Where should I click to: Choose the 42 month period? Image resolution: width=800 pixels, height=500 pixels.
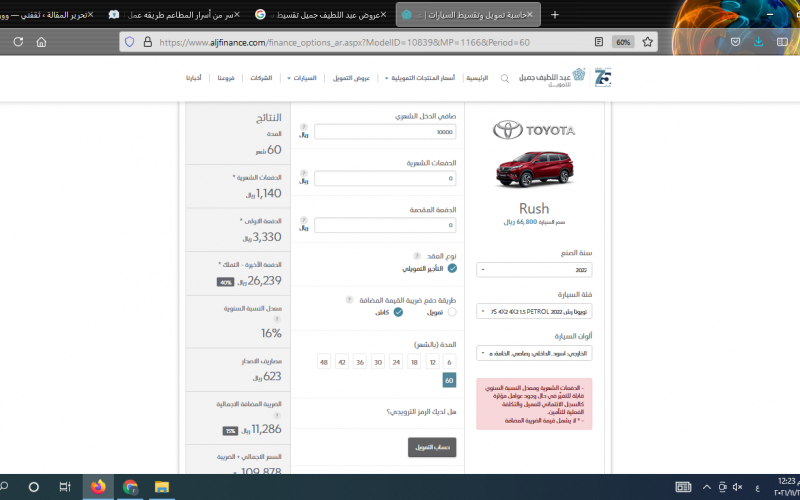pos(342,362)
